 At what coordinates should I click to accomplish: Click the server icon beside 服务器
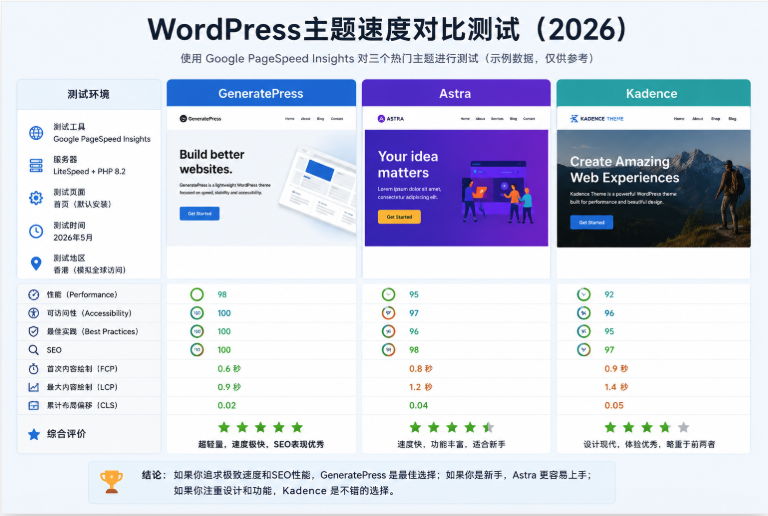(x=36, y=165)
